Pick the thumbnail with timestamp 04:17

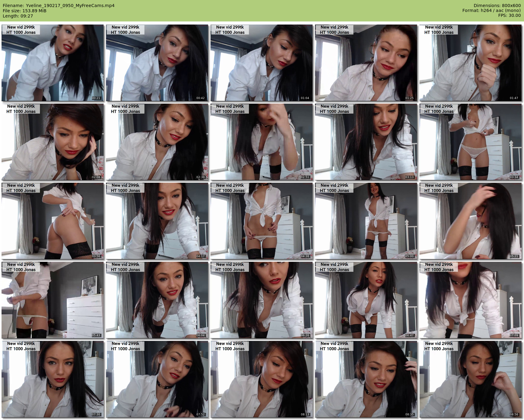tap(157, 221)
